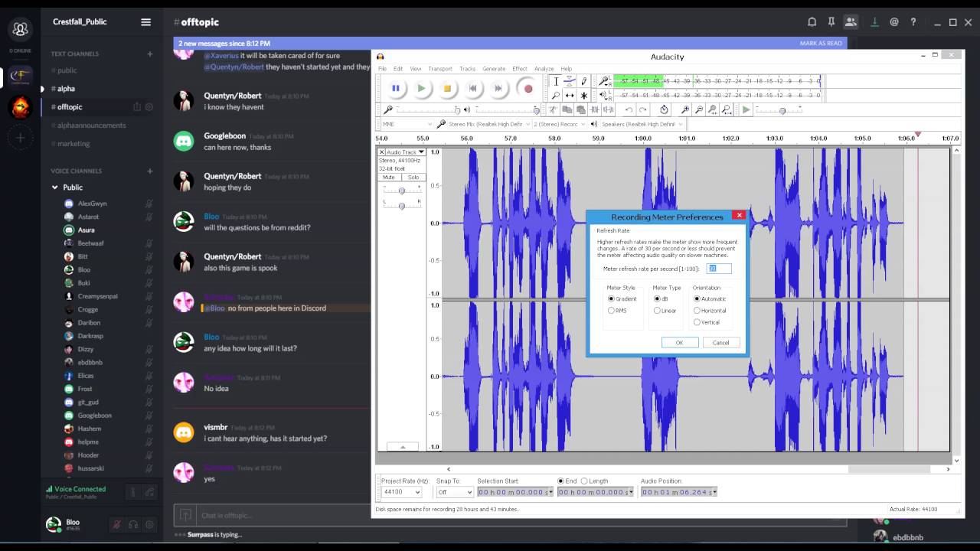The height and width of the screenshot is (551, 980).
Task: Open the 2 (Stereo) recording channels dropdown
Action: [558, 124]
